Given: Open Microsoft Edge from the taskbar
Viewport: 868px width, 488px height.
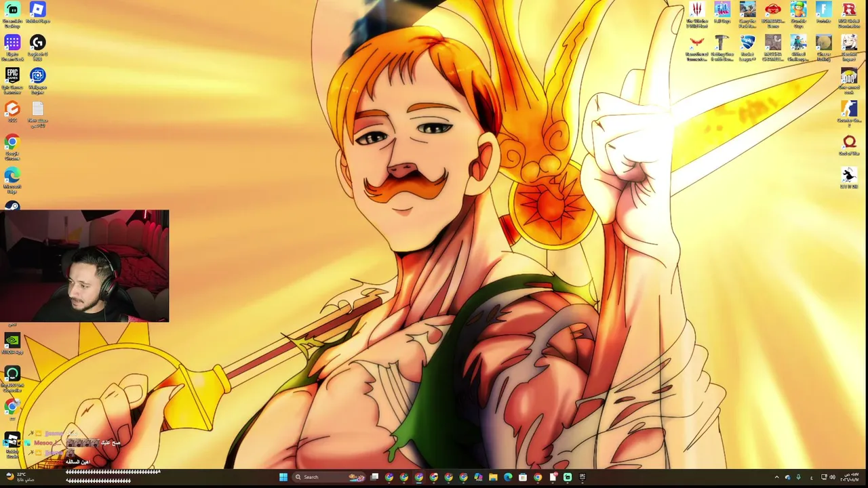Looking at the screenshot, I should pyautogui.click(x=508, y=477).
